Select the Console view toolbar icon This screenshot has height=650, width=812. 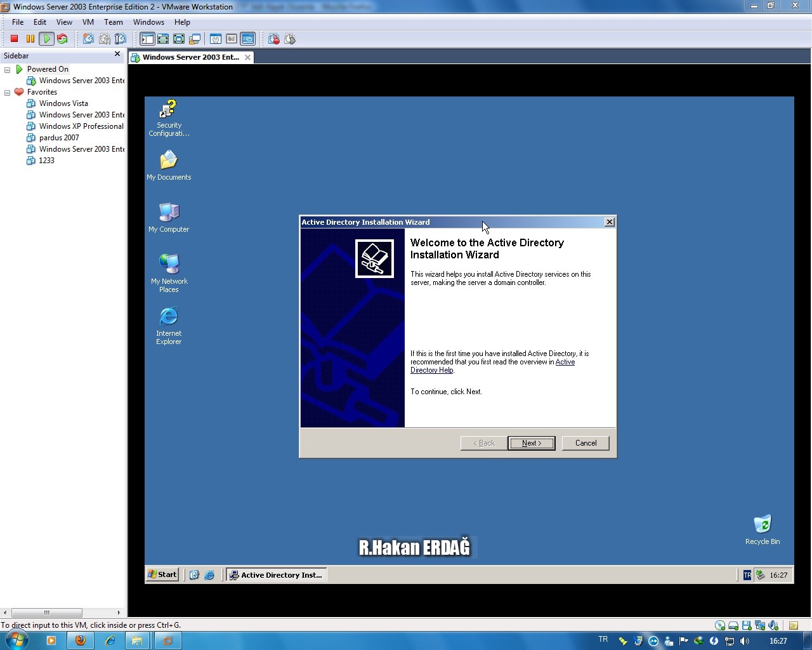(247, 39)
